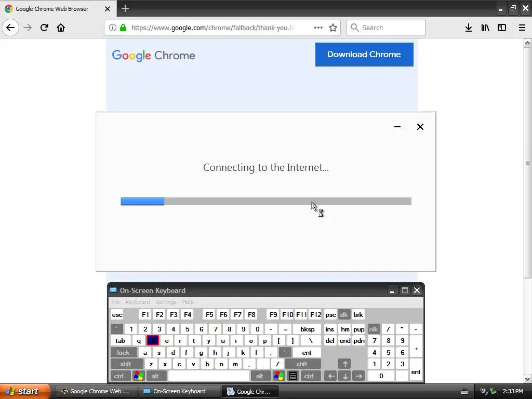Click the space bar key
The image size is (532, 399).
pos(209,376)
